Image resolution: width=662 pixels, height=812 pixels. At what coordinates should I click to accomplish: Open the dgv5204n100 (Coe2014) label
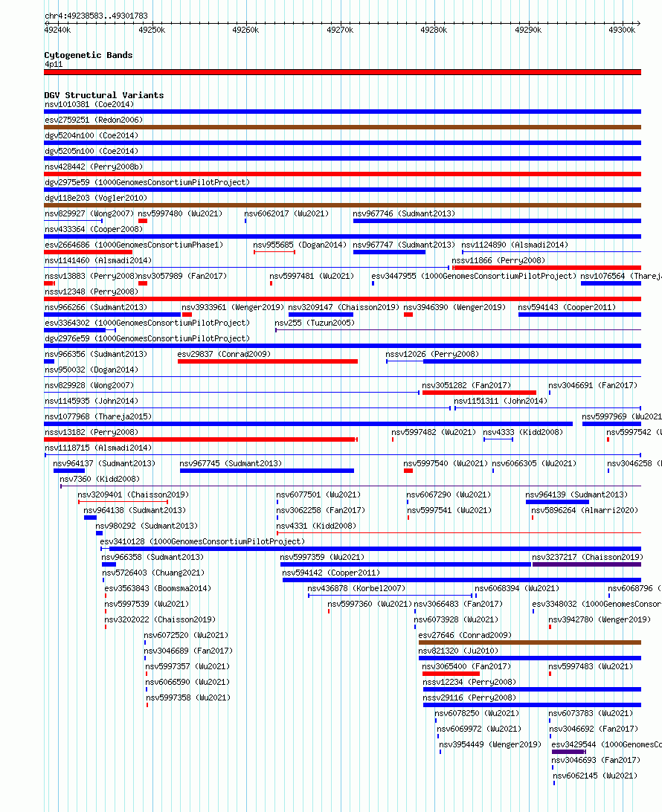tap(91, 135)
